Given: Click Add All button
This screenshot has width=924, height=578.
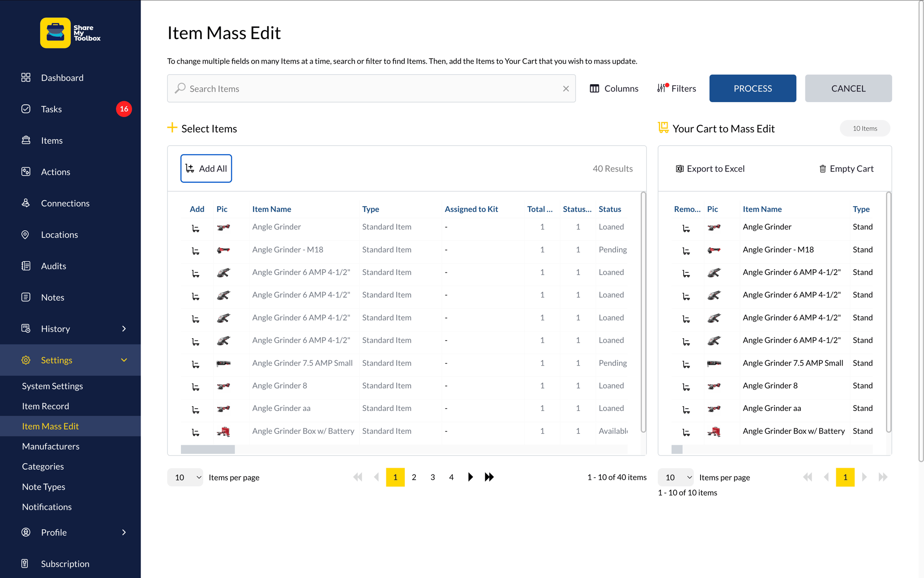Looking at the screenshot, I should click(x=206, y=168).
